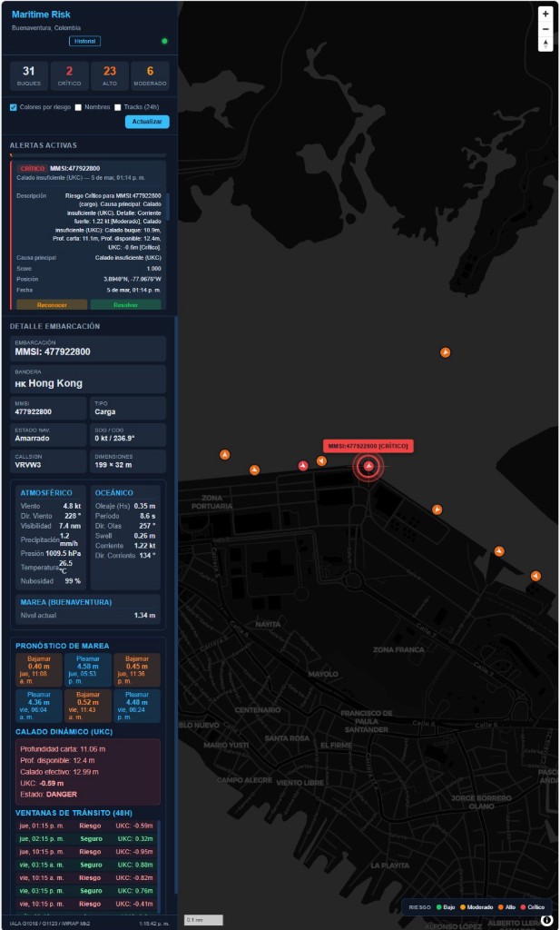The image size is (560, 930).
Task: Select Bajamar 0.40 m tide forecast card
Action: pos(39,670)
